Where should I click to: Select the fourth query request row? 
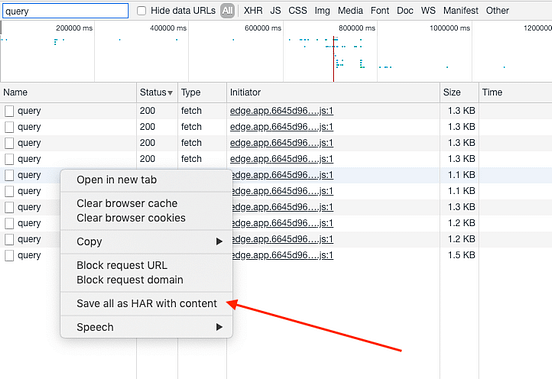pos(276,159)
